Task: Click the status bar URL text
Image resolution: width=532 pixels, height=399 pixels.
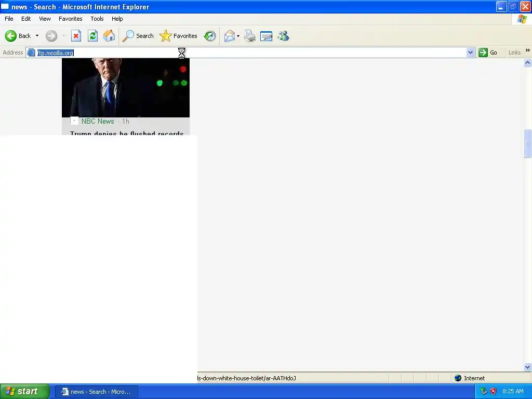Action: pos(247,378)
